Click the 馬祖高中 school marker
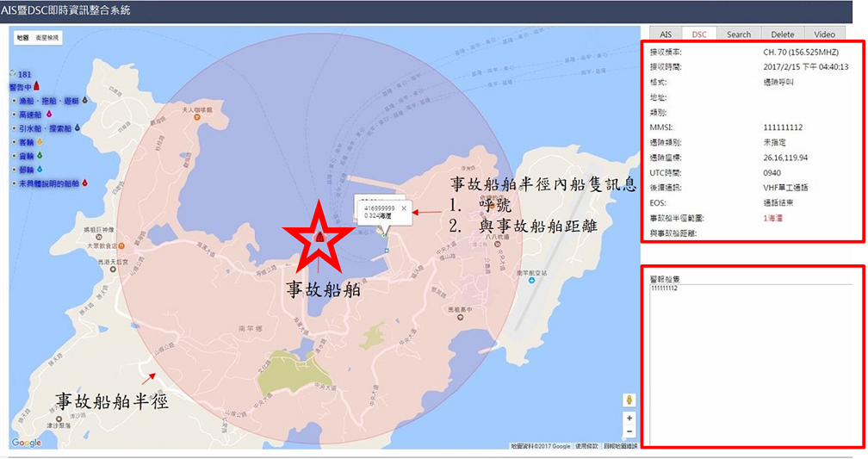 tap(460, 317)
